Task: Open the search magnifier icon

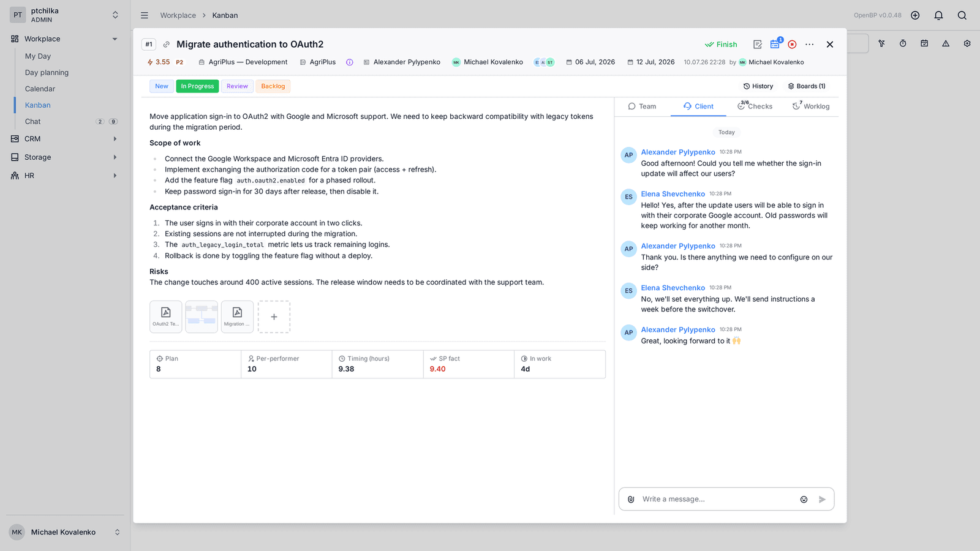Action: pyautogui.click(x=962, y=15)
